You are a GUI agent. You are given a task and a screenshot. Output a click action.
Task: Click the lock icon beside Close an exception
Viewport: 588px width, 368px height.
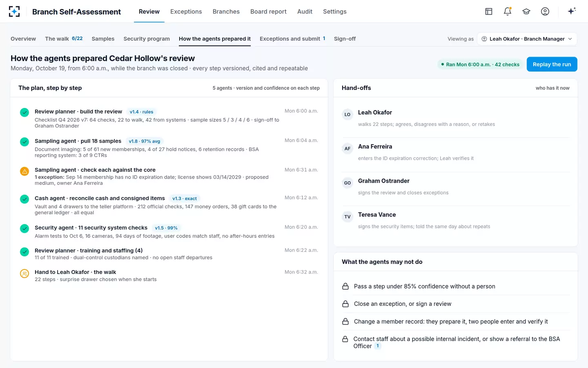tap(345, 304)
